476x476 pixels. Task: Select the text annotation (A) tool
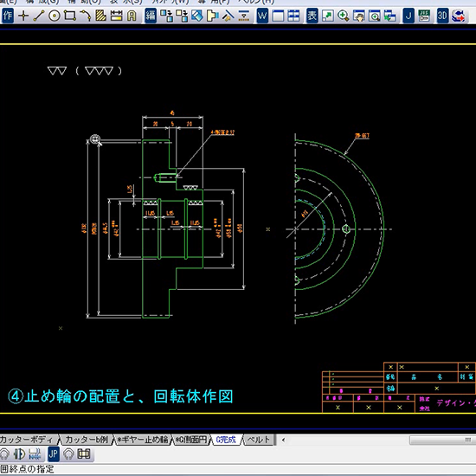pyautogui.click(x=132, y=16)
